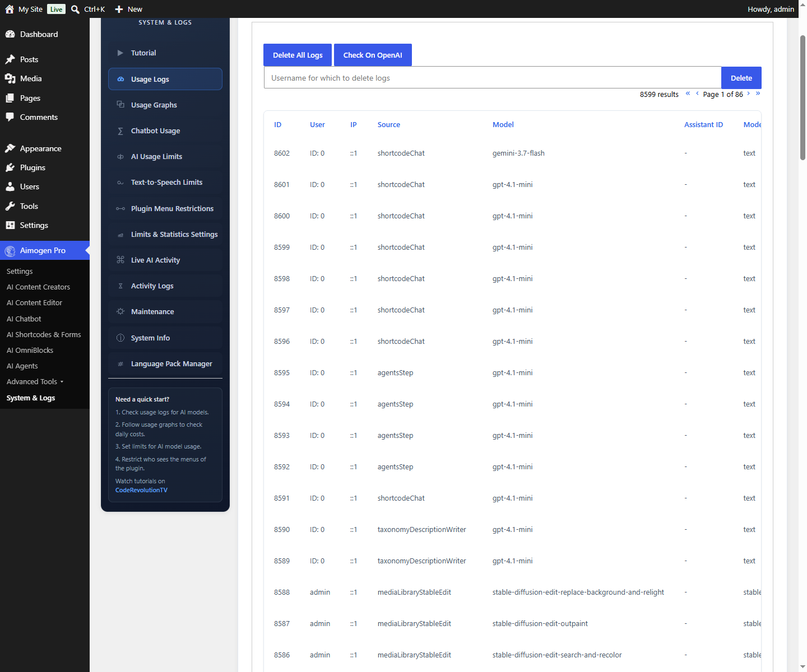Open Plugin Menu Restrictions tab
This screenshot has width=807, height=672.
coord(165,208)
